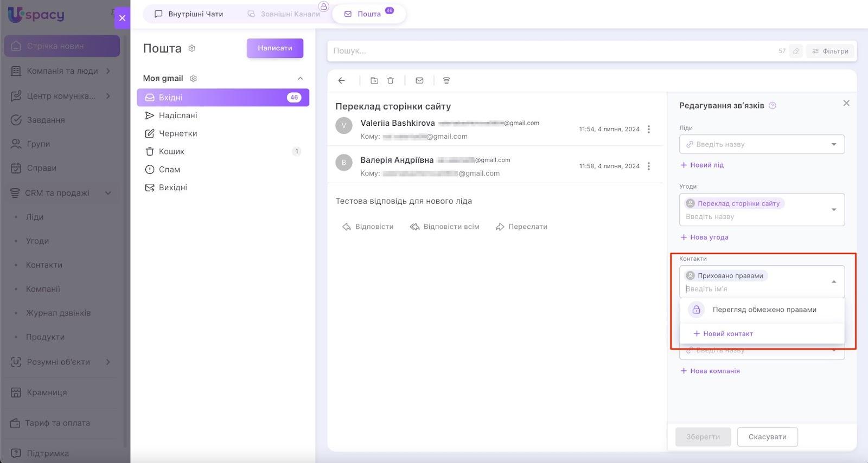Click the Приховано правами contact tag

click(726, 275)
